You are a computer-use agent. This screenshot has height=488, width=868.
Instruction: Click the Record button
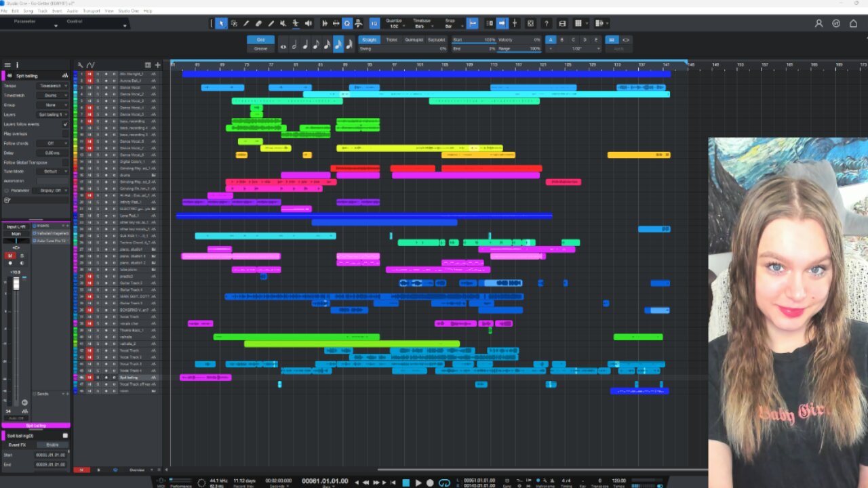pos(431,483)
